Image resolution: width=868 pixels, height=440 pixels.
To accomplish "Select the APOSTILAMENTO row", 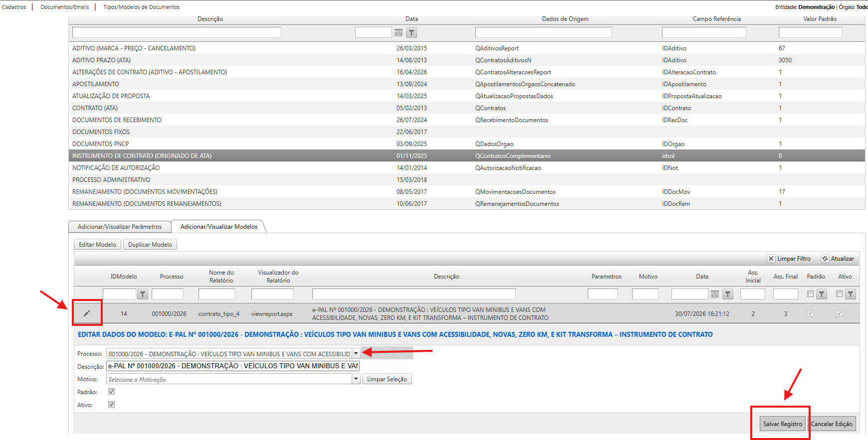I will (466, 84).
